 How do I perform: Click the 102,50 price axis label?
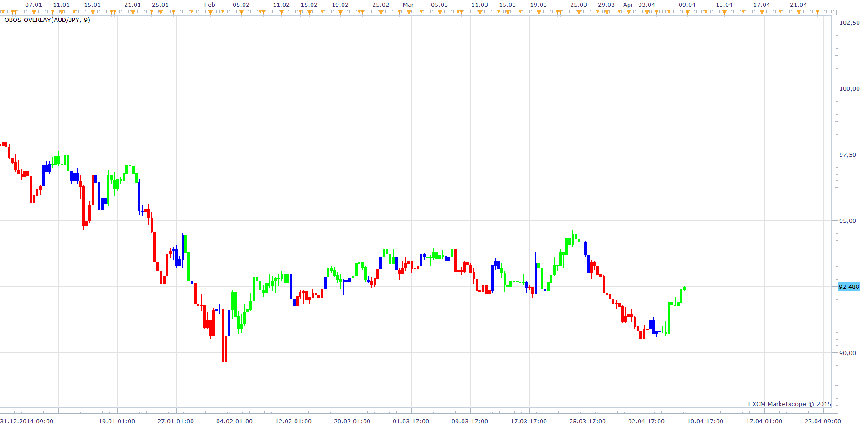click(849, 22)
